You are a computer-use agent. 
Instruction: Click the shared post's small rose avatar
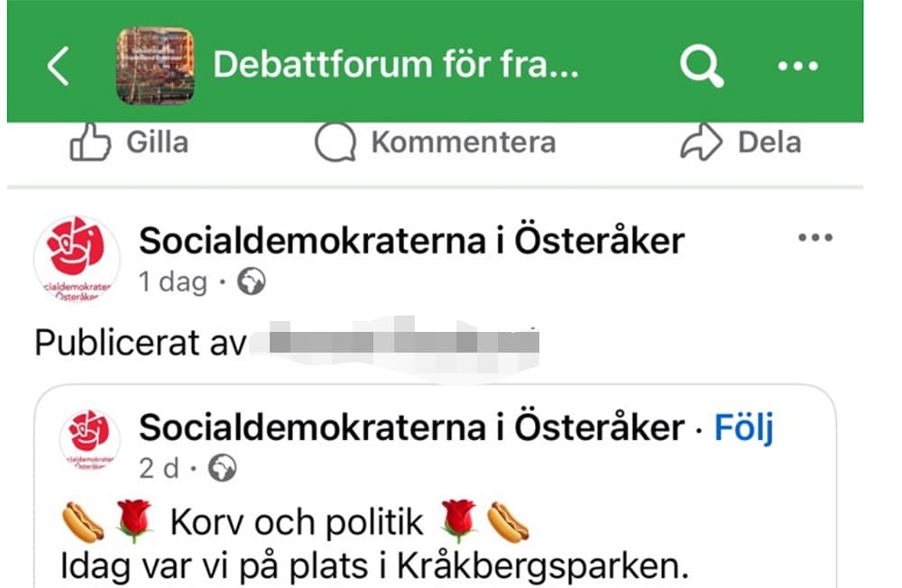(90, 440)
